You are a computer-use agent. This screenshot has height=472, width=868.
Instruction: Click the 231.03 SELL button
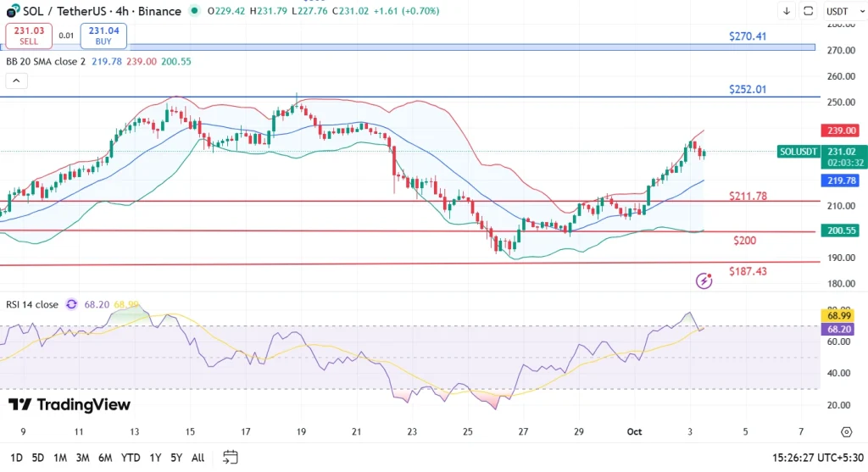(28, 36)
